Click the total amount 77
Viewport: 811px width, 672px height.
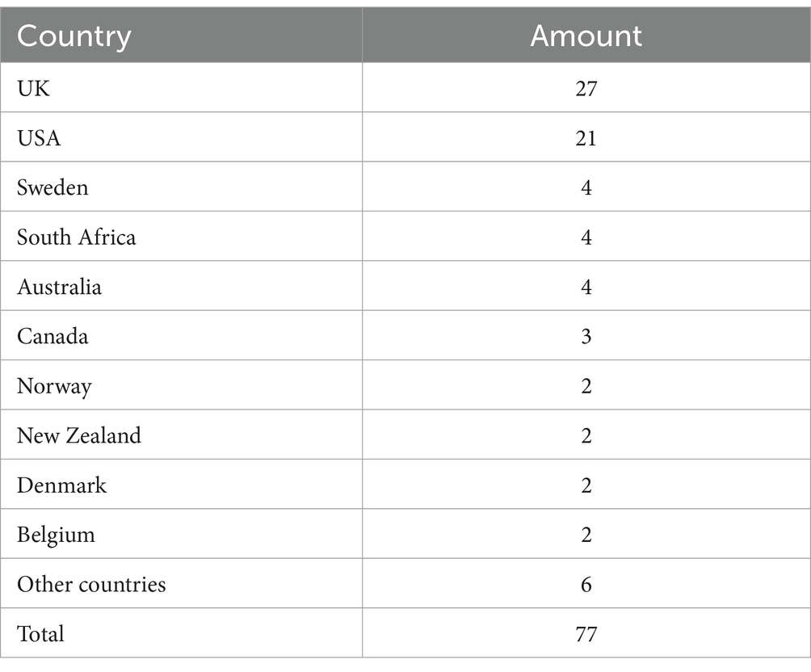tap(586, 634)
